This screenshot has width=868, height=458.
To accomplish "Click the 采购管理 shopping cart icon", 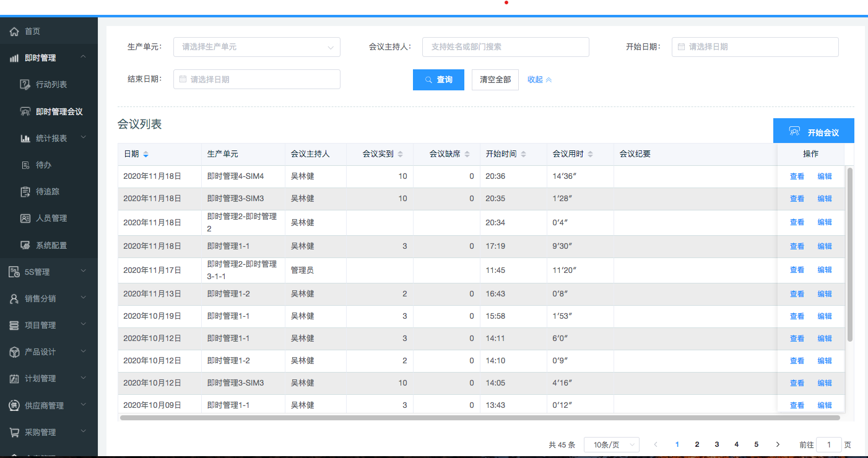I will point(14,433).
